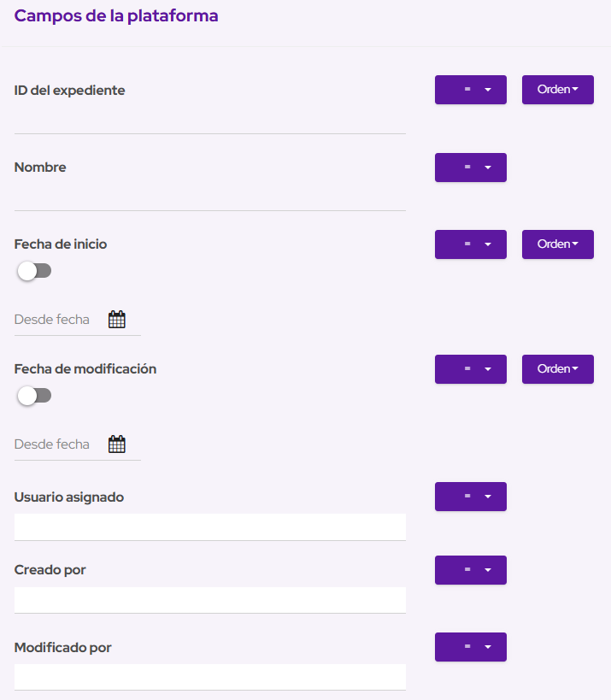Expand Orden menu for Fecha de modificación
611x700 pixels.
pyautogui.click(x=558, y=369)
